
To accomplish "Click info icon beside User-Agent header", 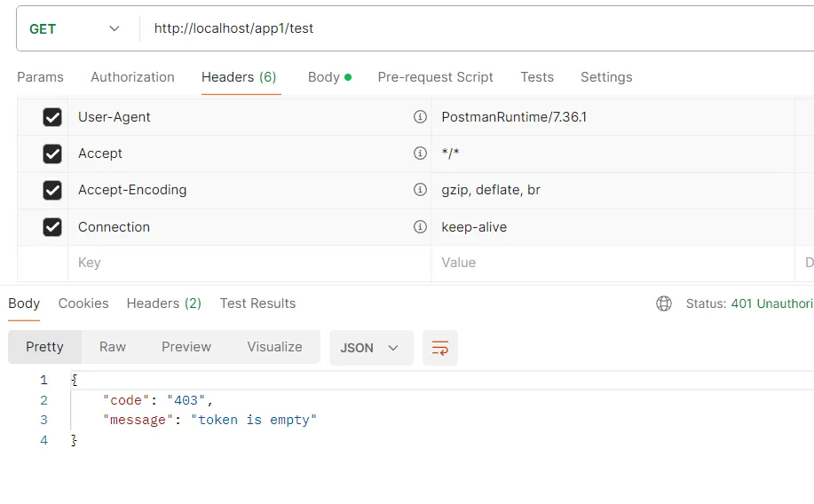I will coord(420,117).
